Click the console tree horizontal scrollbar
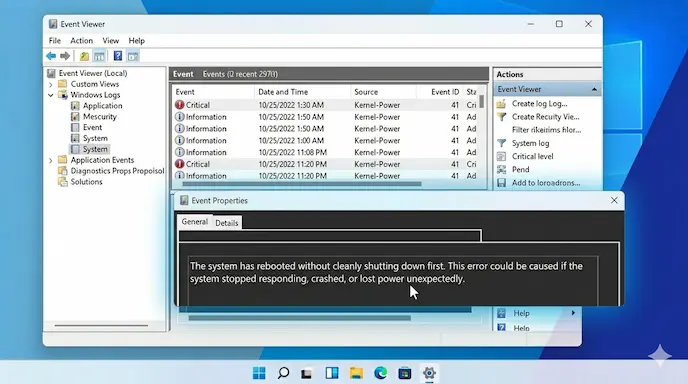 pos(101,326)
